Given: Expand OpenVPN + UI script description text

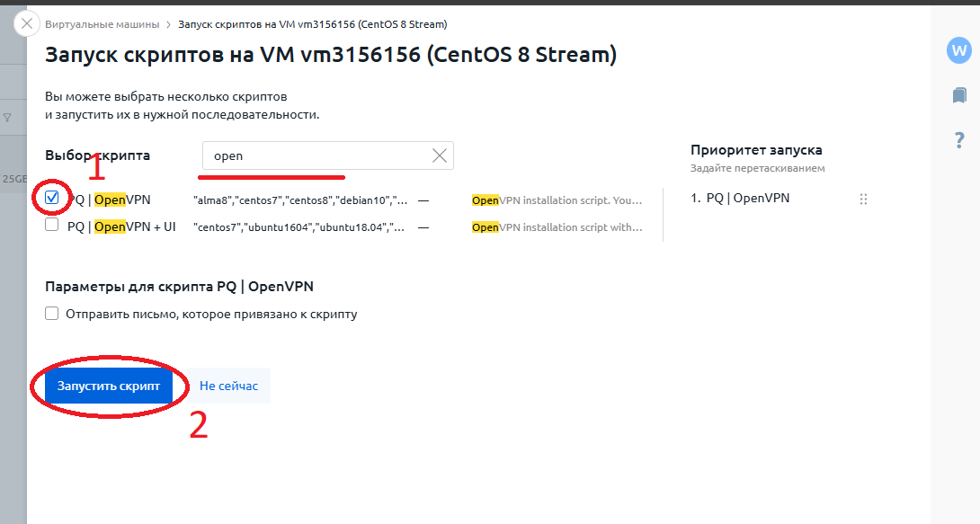Looking at the screenshot, I should 557,227.
